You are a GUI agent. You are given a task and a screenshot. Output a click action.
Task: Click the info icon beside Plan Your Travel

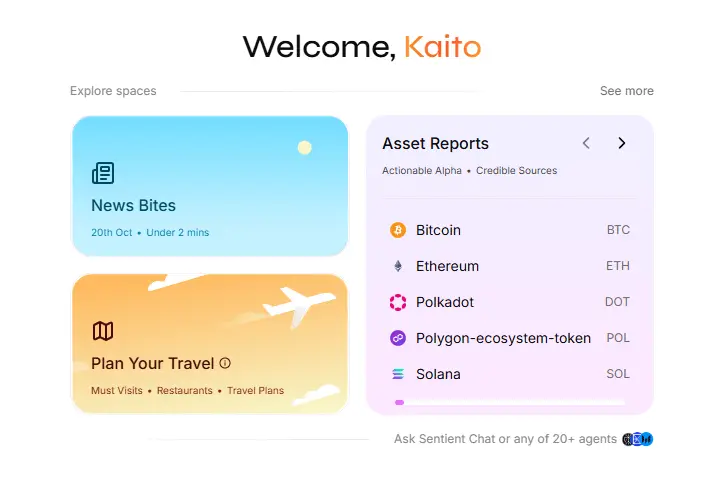[x=225, y=363]
